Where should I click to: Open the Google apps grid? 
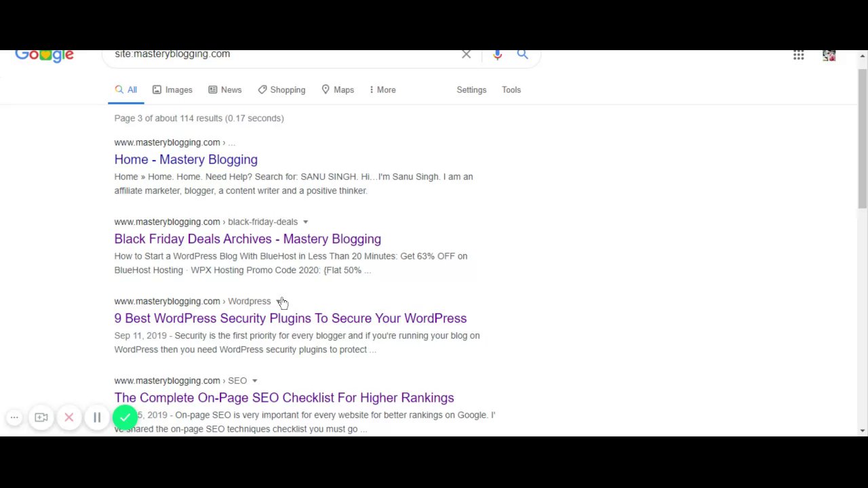[799, 55]
